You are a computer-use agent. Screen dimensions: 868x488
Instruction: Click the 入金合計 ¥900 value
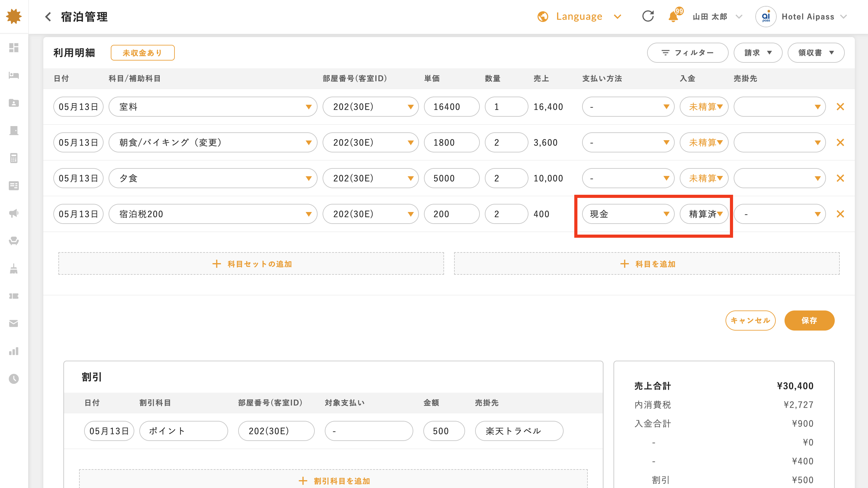(802, 424)
